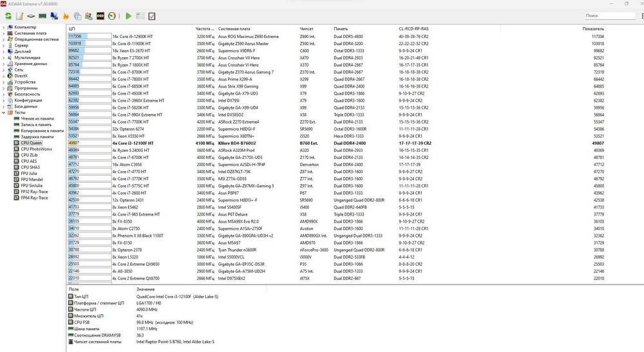Expand the Дисплей tree node arrow
The height and width of the screenshot is (352, 644).
3,51
